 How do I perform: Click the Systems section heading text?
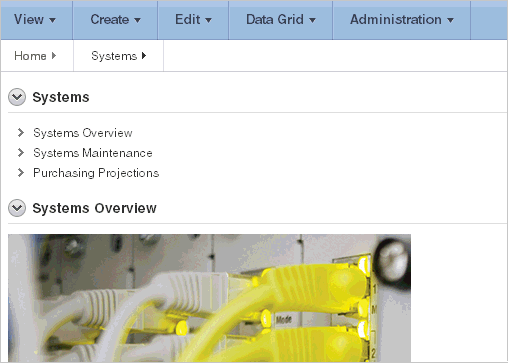(61, 97)
